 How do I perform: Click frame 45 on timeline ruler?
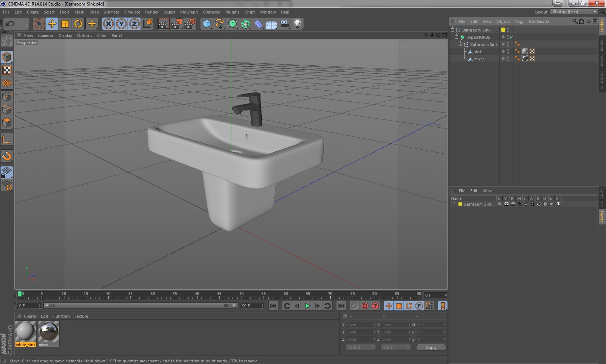(x=219, y=295)
